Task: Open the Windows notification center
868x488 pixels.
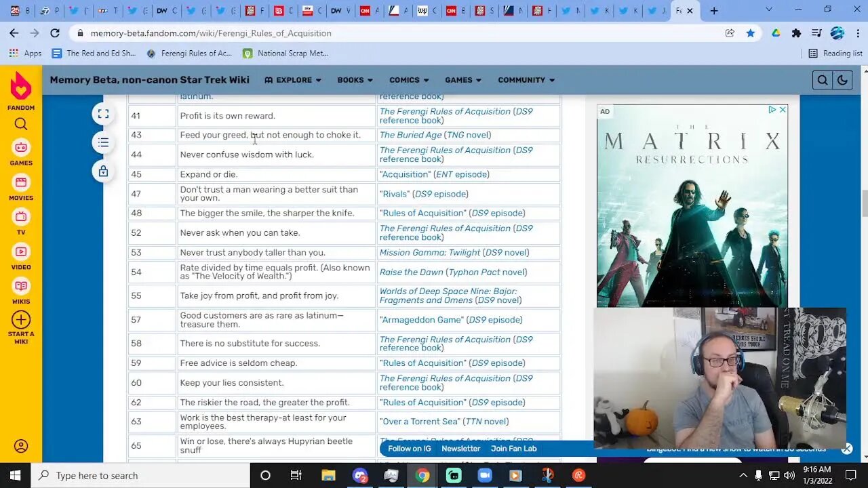Action: click(851, 475)
